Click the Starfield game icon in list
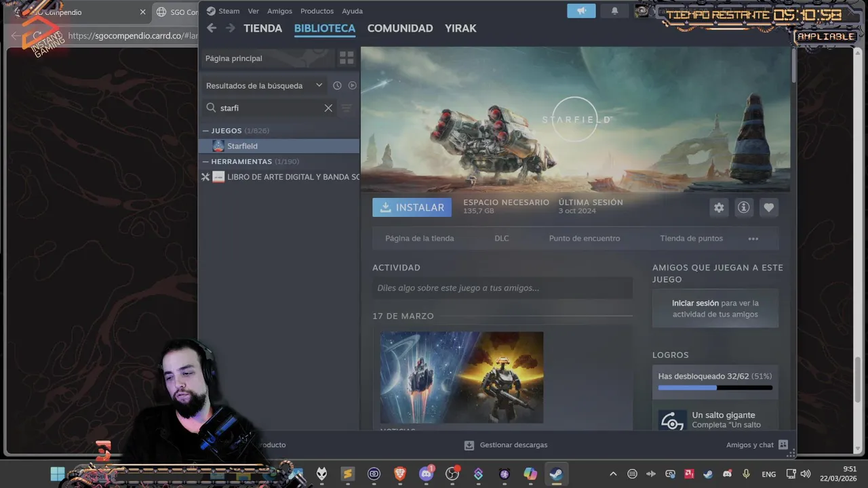This screenshot has height=488, width=868. point(218,146)
